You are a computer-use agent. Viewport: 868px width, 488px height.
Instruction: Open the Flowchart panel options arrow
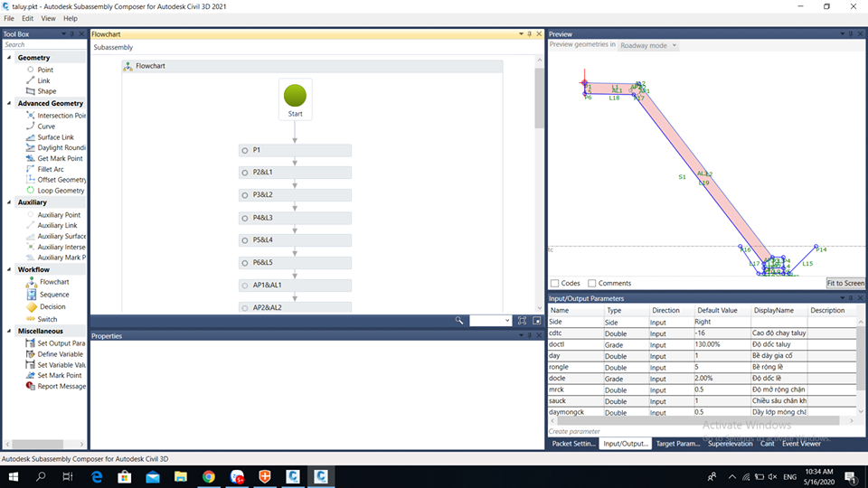[521, 34]
